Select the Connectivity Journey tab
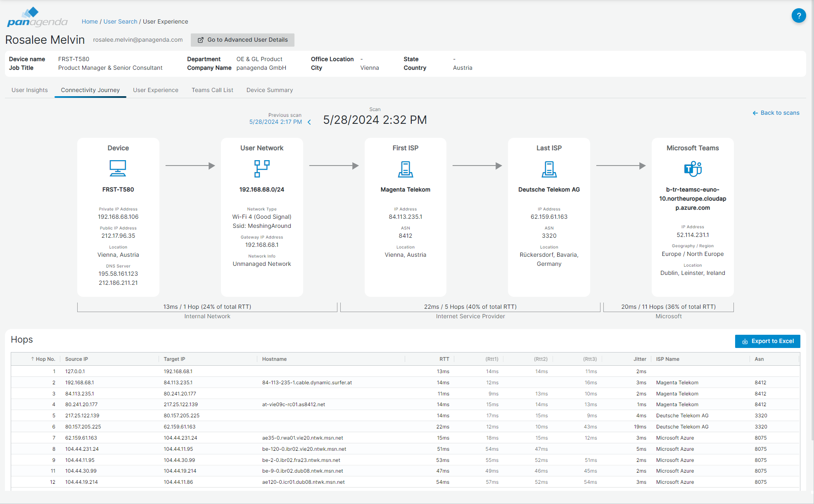 [x=90, y=90]
